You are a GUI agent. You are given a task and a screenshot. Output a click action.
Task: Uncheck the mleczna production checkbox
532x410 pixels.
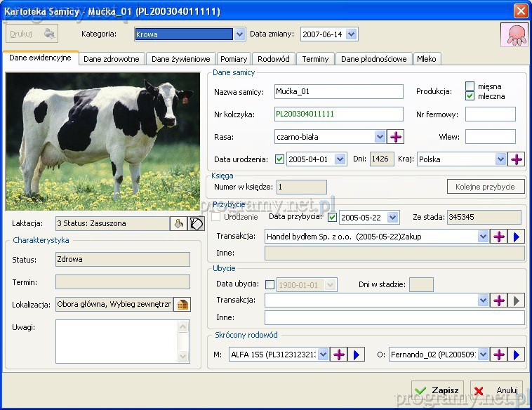(470, 96)
